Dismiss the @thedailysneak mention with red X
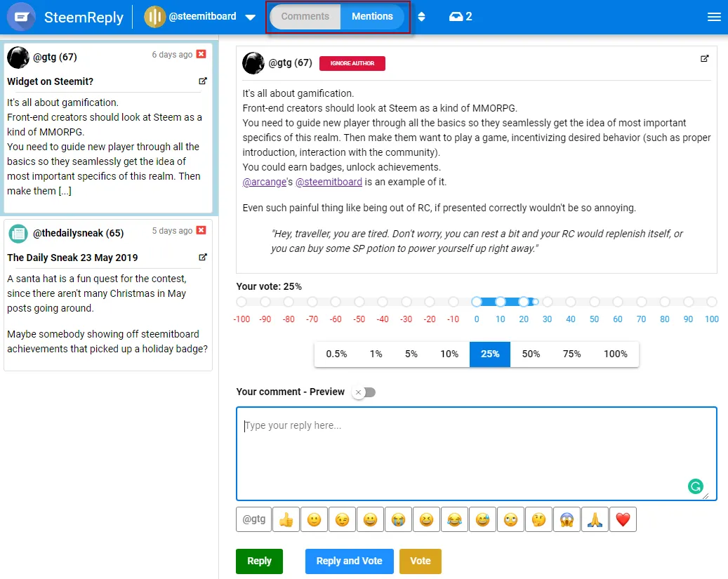The height and width of the screenshot is (579, 728). (x=201, y=230)
